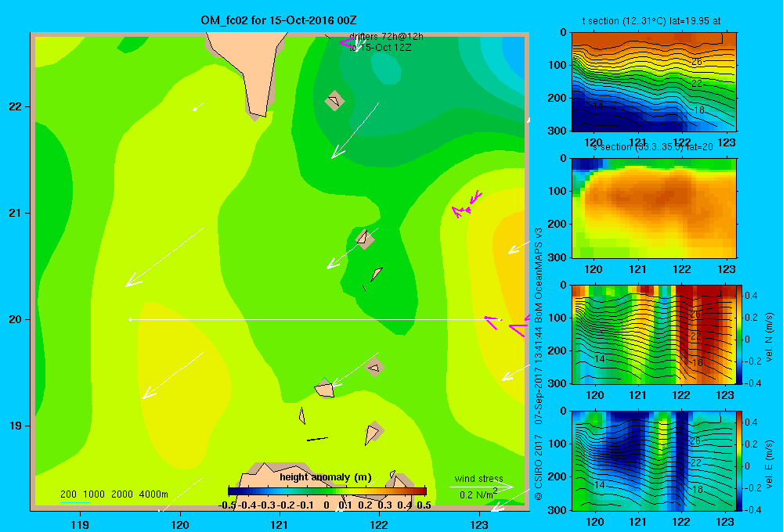783x532 pixels.
Task: Click the white wind arrow southwest of 21°N 120°E
Action: [164, 257]
